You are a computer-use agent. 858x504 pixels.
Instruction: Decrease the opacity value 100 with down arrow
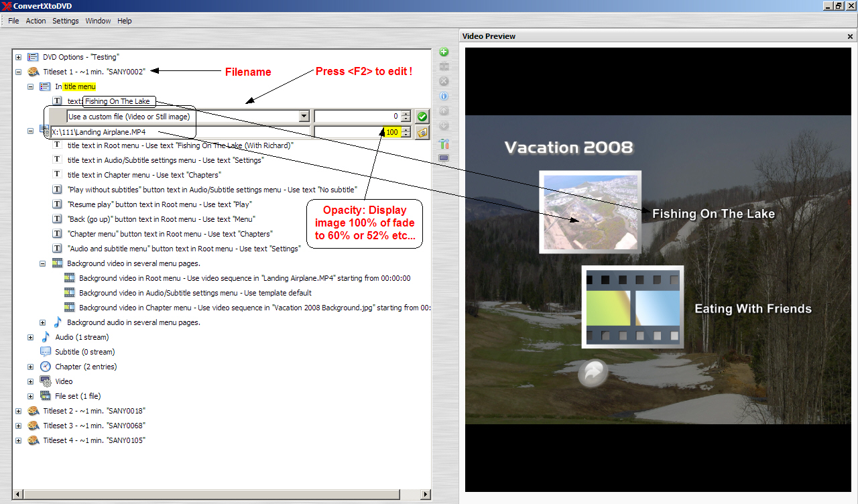406,135
